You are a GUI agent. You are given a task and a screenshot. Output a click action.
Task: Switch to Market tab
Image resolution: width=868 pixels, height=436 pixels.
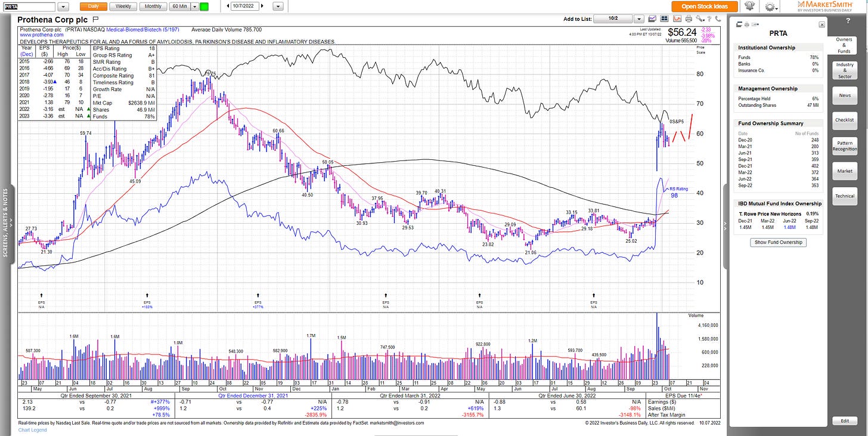coord(844,171)
